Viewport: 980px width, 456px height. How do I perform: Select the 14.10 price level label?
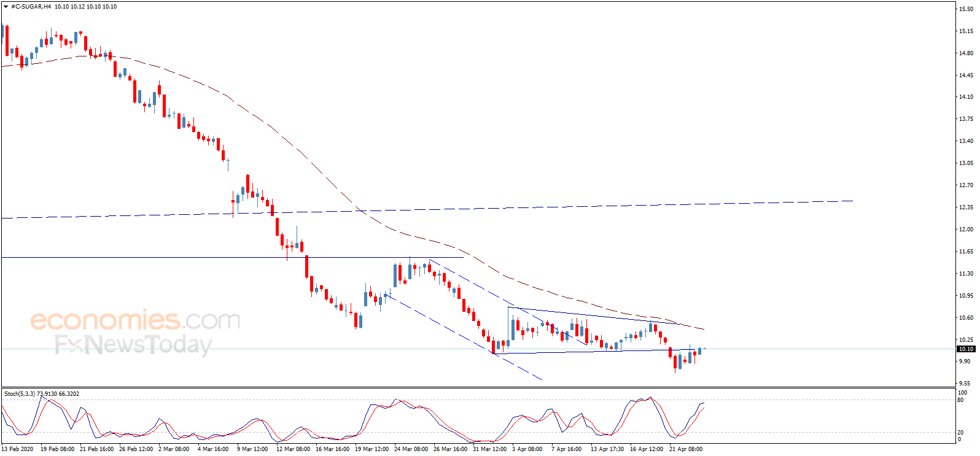tap(966, 97)
